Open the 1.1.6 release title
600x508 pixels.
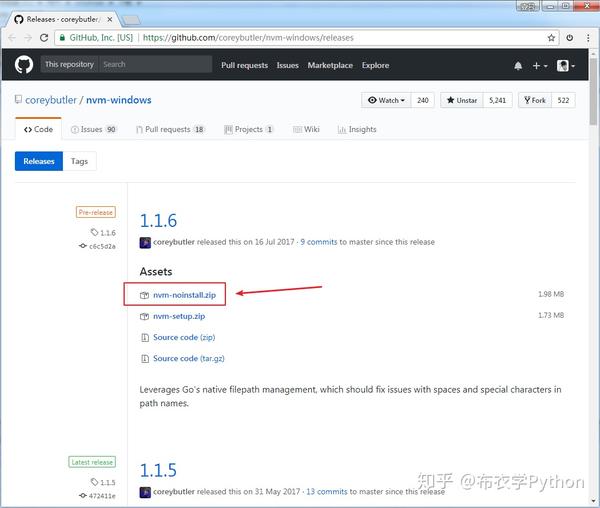158,221
